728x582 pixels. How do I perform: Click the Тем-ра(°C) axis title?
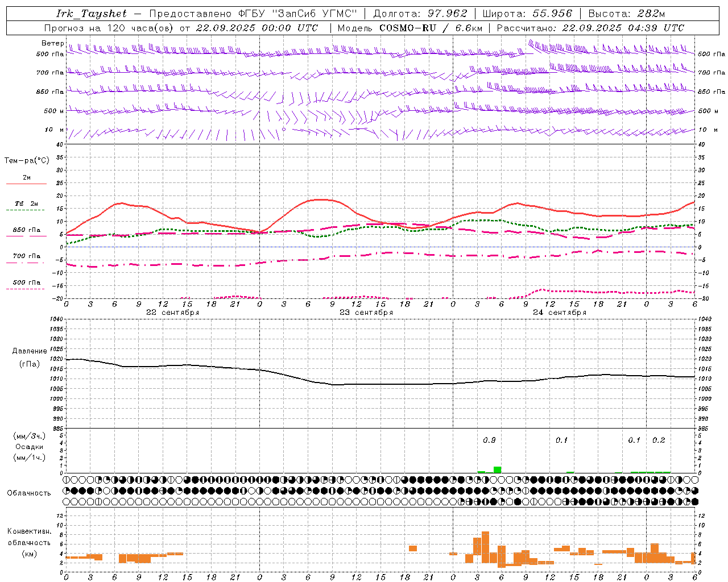click(27, 160)
